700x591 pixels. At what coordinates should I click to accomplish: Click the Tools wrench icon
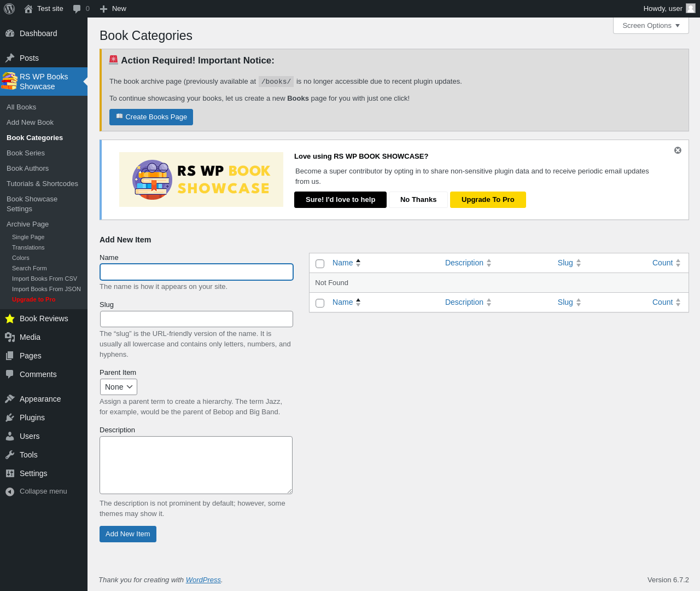[10, 455]
